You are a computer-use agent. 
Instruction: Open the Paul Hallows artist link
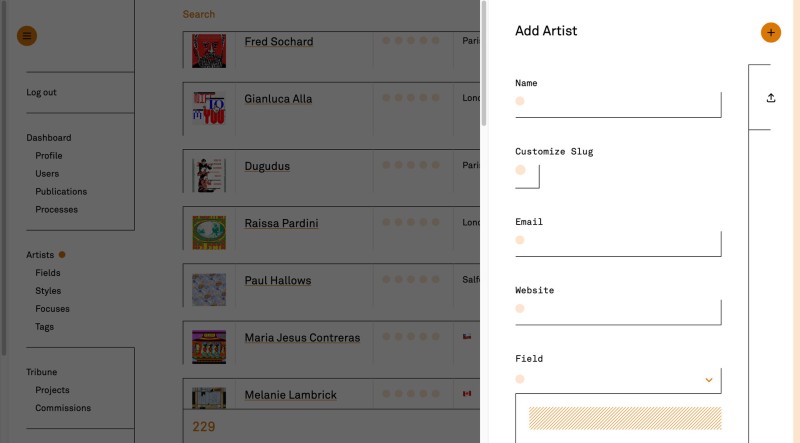click(x=277, y=281)
